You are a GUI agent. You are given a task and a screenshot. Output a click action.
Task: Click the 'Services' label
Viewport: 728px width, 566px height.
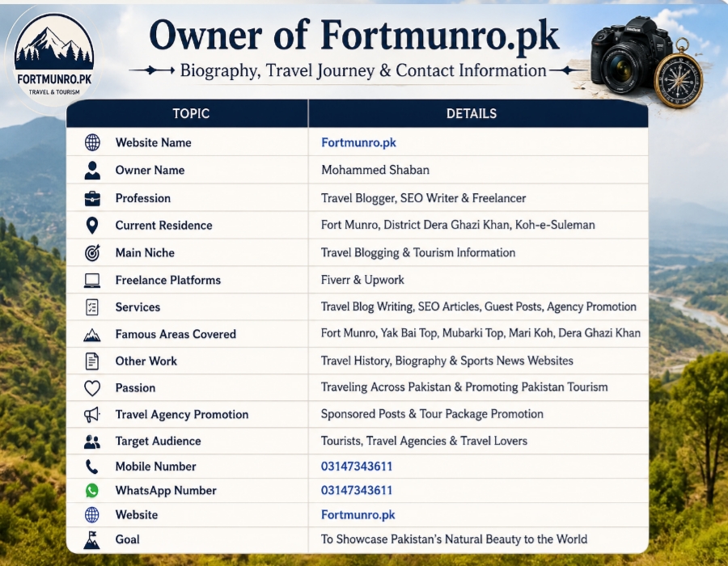[138, 307]
